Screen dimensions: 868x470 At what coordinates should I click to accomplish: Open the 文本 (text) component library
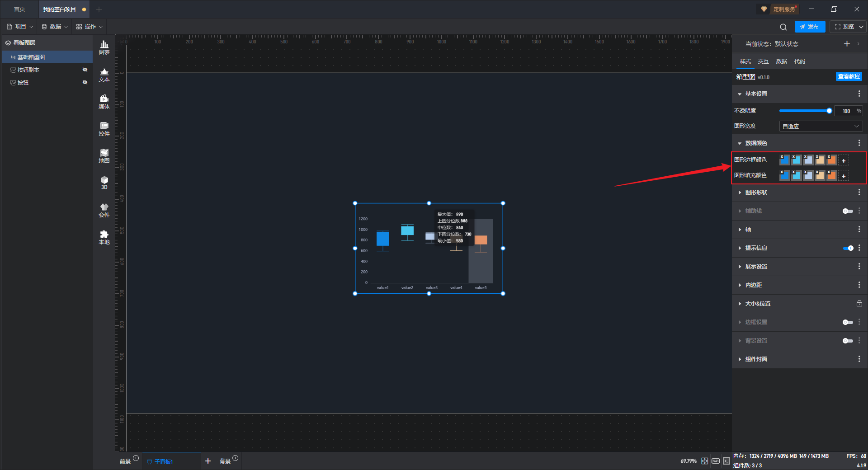click(104, 75)
